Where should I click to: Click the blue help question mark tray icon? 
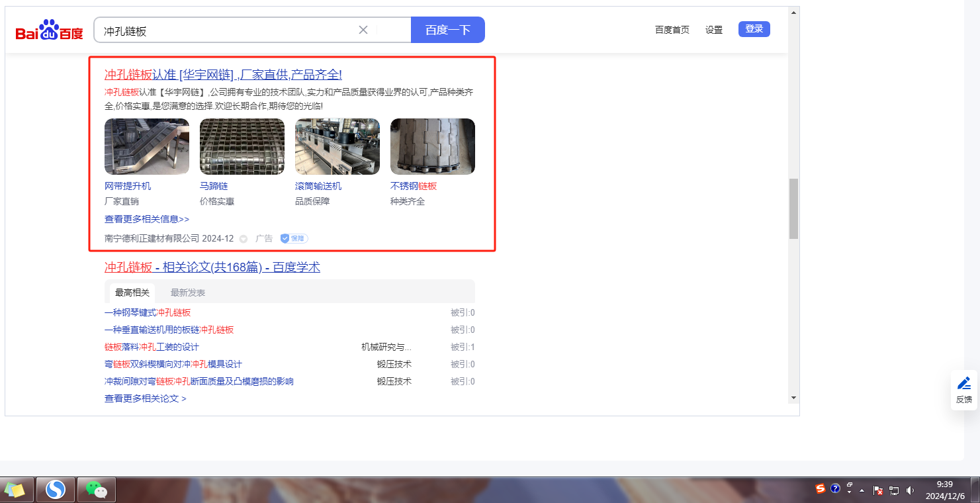(x=835, y=488)
